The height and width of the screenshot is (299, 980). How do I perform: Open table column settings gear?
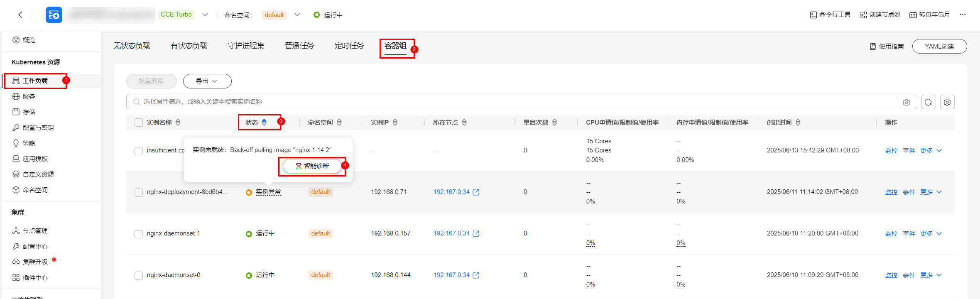click(x=947, y=102)
